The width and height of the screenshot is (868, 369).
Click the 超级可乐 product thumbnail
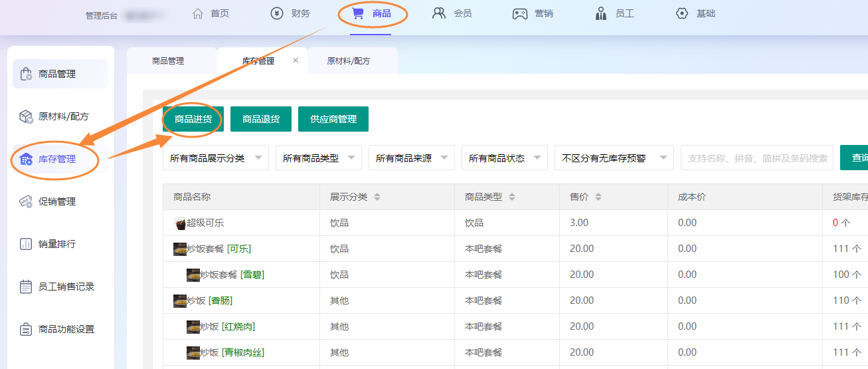click(179, 223)
